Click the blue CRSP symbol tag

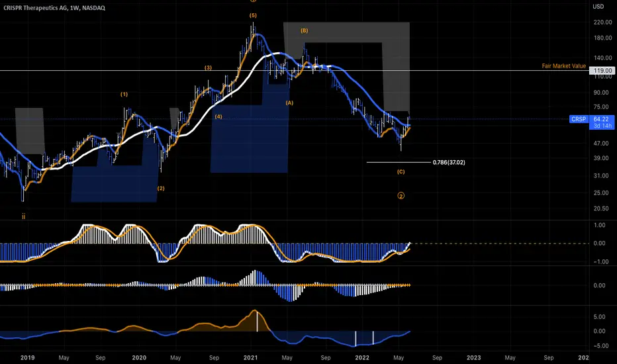[579, 119]
